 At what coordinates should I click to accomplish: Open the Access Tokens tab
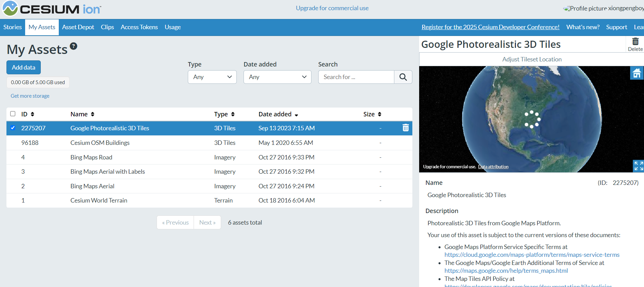coord(139,27)
